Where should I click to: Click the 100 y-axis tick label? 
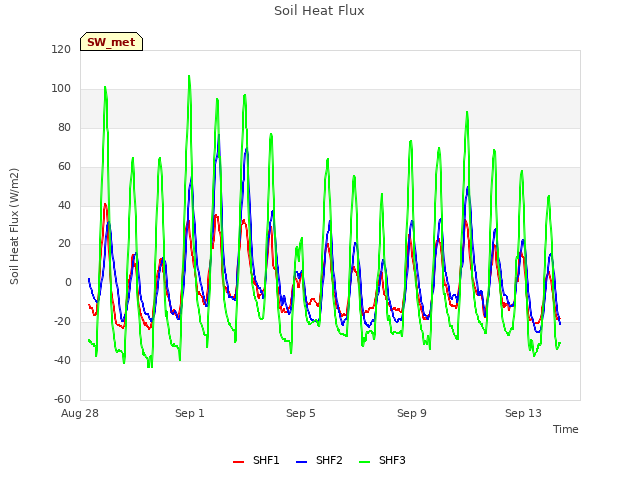coord(61,89)
